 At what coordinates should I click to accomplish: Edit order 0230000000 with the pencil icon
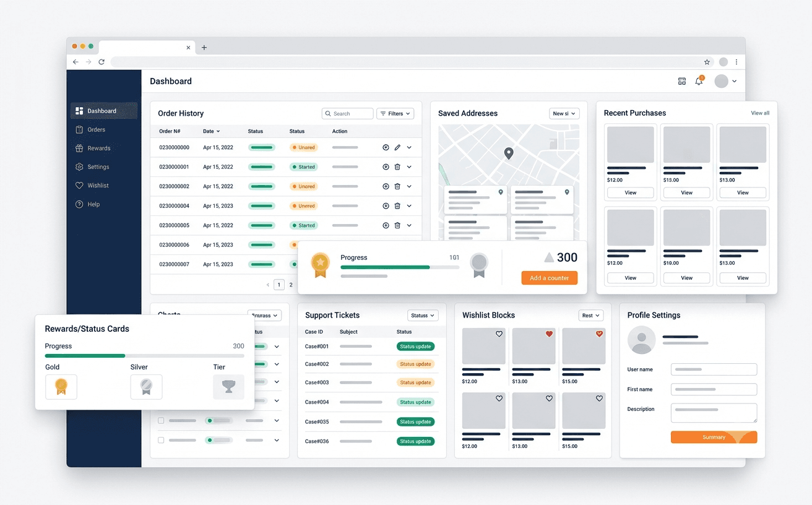tap(397, 147)
